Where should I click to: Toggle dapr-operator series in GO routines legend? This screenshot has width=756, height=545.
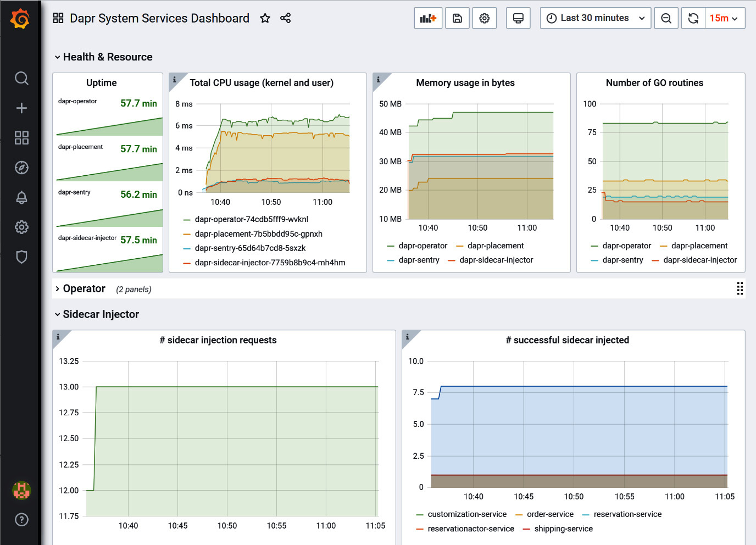point(627,246)
